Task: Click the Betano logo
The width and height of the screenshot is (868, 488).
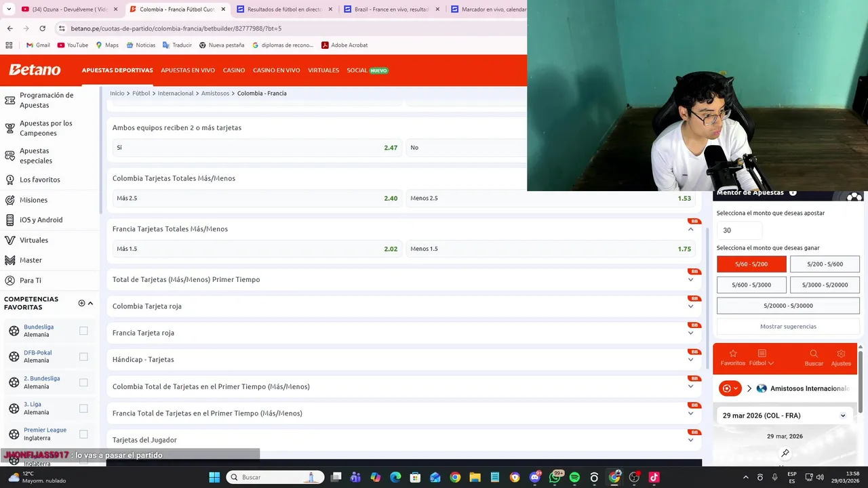Action: (x=35, y=70)
